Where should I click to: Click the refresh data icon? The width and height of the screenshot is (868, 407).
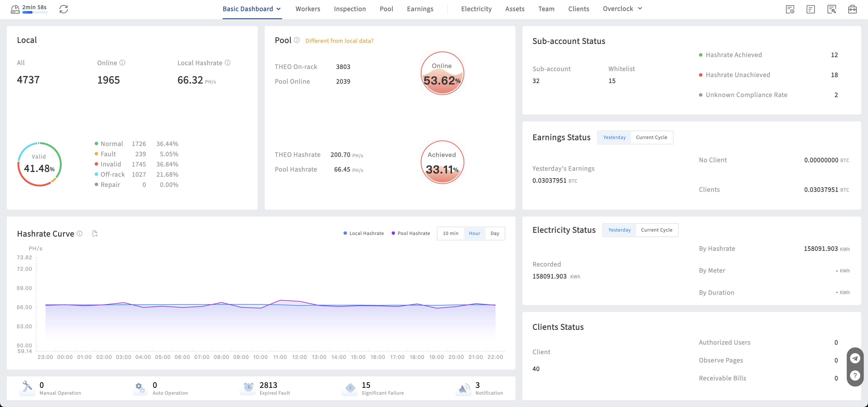(64, 9)
